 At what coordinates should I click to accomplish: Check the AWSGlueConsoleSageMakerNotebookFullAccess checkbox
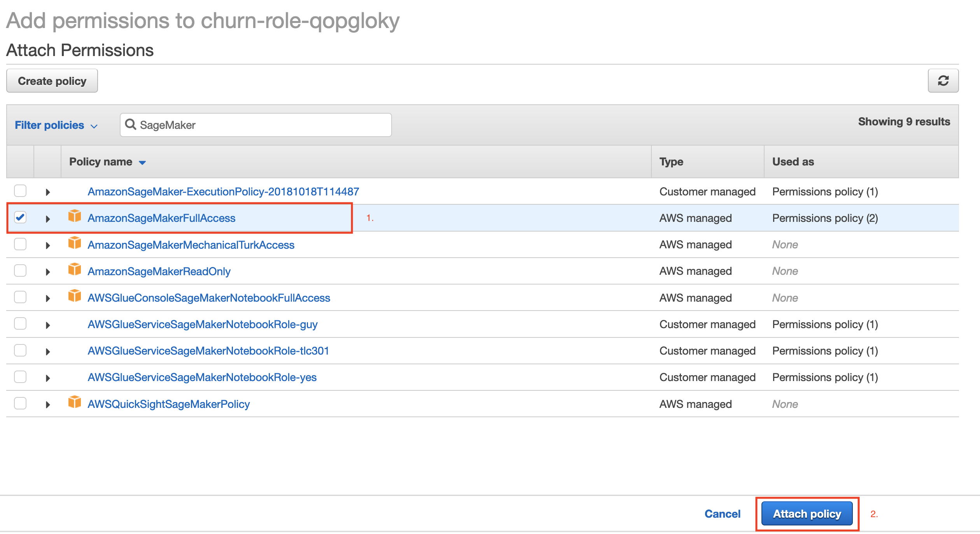point(20,297)
